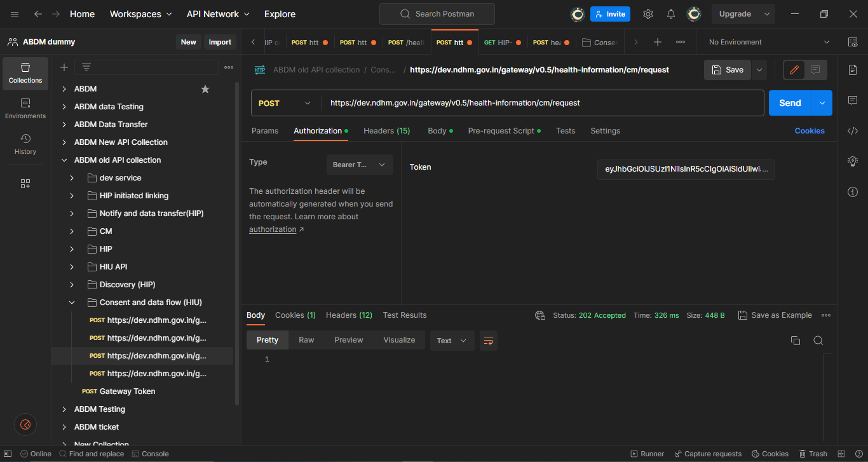Screen dimensions: 868x462
Task: Open the Upgrade dropdown arrow
Action: (x=767, y=14)
